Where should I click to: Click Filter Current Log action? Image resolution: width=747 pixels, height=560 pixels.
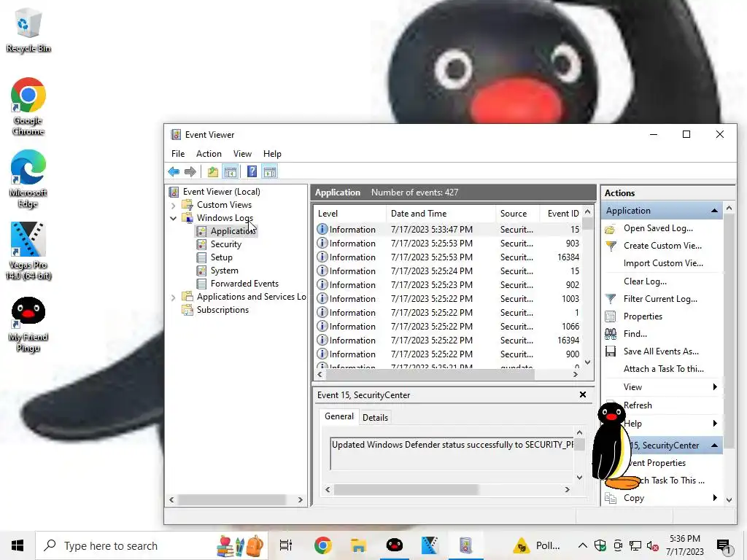point(660,299)
